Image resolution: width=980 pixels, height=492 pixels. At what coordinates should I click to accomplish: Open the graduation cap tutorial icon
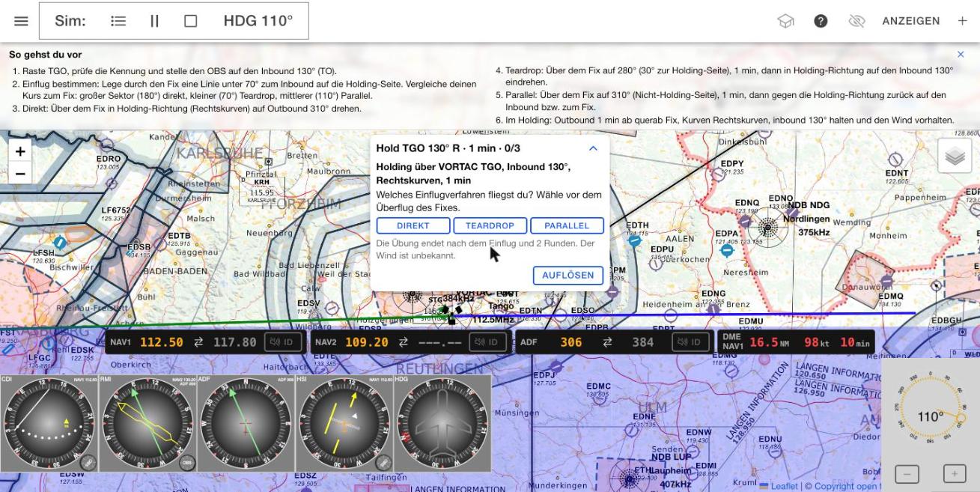(785, 21)
